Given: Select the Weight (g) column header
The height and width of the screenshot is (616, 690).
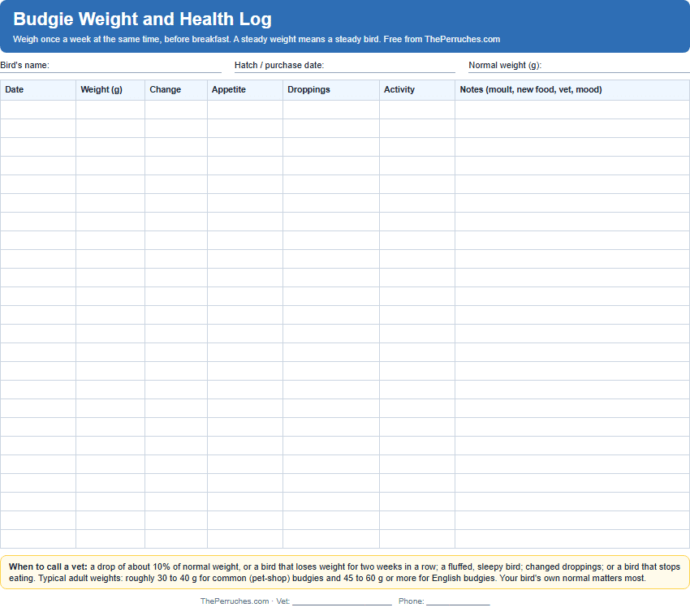Looking at the screenshot, I should (110, 90).
